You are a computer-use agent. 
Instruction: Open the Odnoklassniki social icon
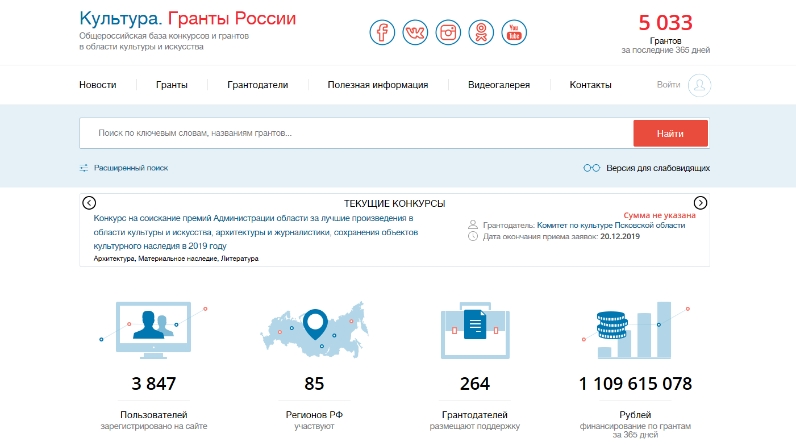coord(481,32)
